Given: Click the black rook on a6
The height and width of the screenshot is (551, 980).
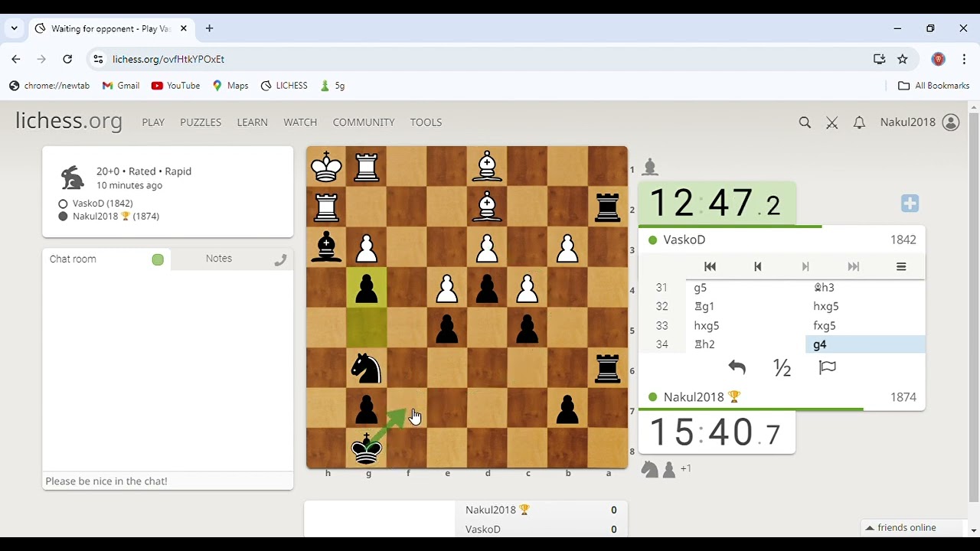Looking at the screenshot, I should click(608, 368).
